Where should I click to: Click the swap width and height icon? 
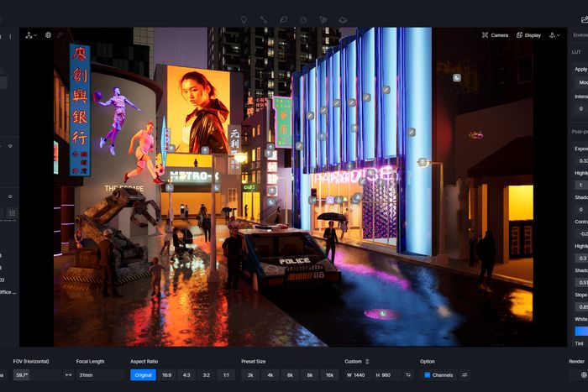[408, 374]
